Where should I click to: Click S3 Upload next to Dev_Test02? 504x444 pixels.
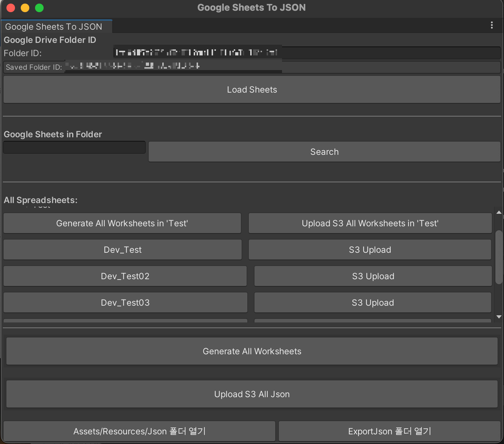373,276
